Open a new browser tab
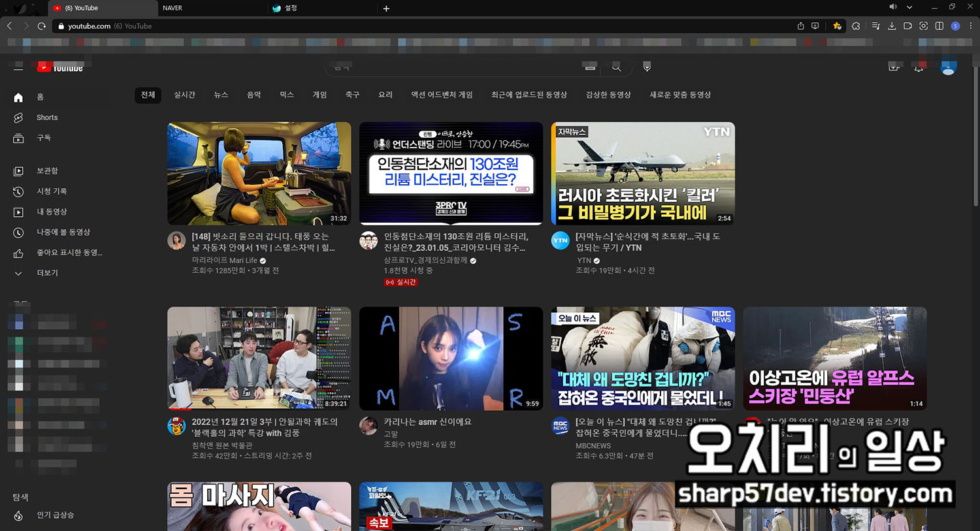980x531 pixels. pyautogui.click(x=386, y=8)
